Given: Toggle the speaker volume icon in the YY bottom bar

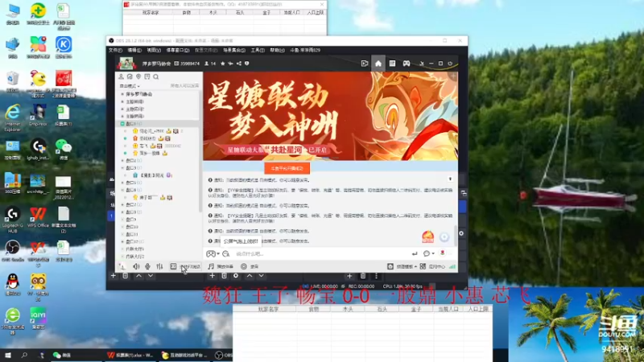Looking at the screenshot, I should click(x=136, y=267).
